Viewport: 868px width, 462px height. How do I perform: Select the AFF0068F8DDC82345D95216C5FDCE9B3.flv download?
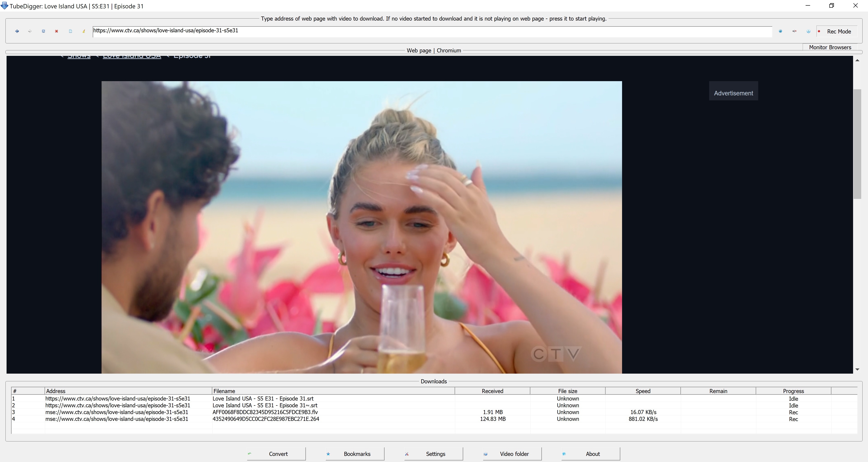[265, 412]
